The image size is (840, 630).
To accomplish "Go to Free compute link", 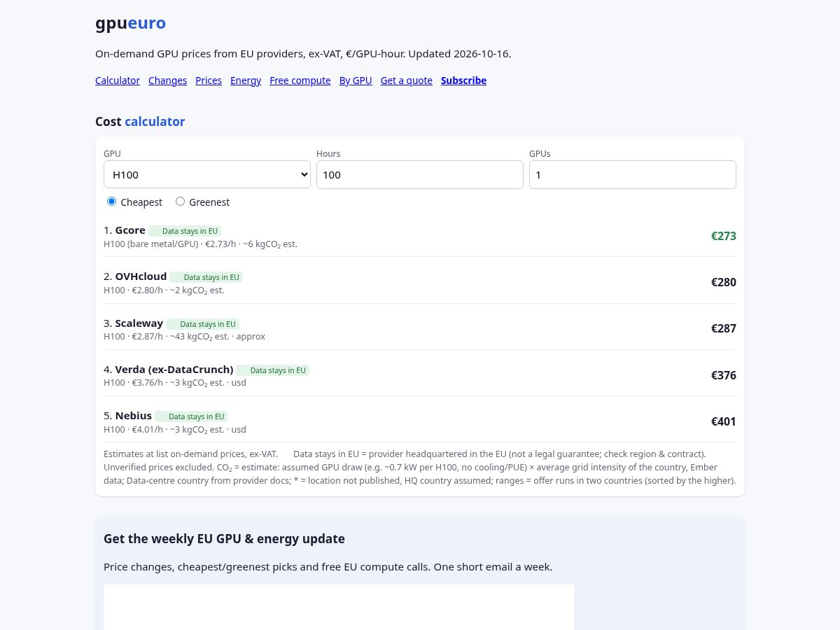I will (300, 80).
